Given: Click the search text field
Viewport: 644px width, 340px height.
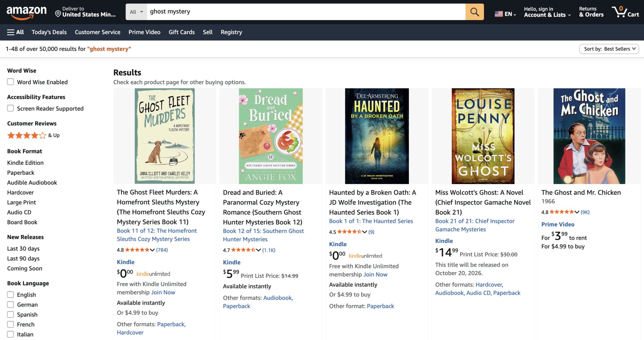Looking at the screenshot, I should point(306,12).
